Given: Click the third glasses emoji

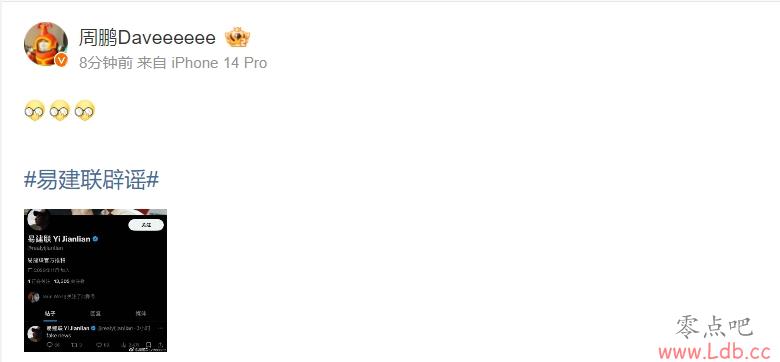Looking at the screenshot, I should point(85,111).
